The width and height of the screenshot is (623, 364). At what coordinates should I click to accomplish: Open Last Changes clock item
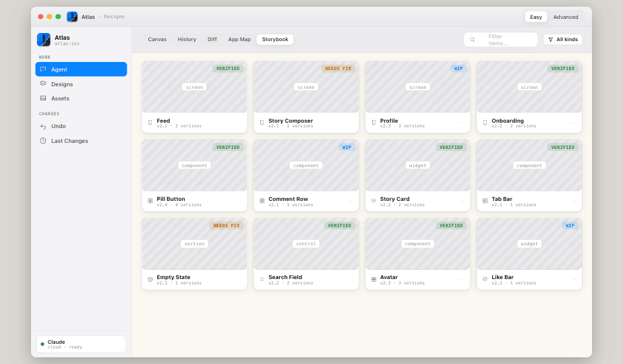click(81, 141)
